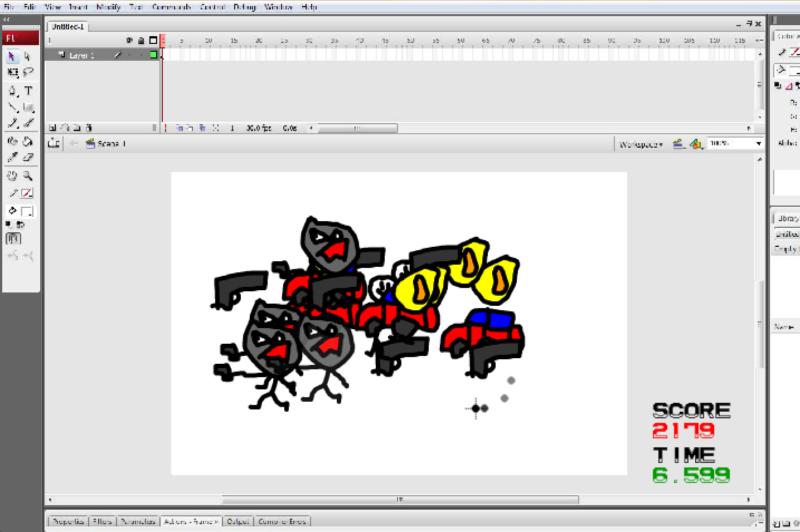
Task: Click the Swap Colors button
Action: click(x=21, y=224)
